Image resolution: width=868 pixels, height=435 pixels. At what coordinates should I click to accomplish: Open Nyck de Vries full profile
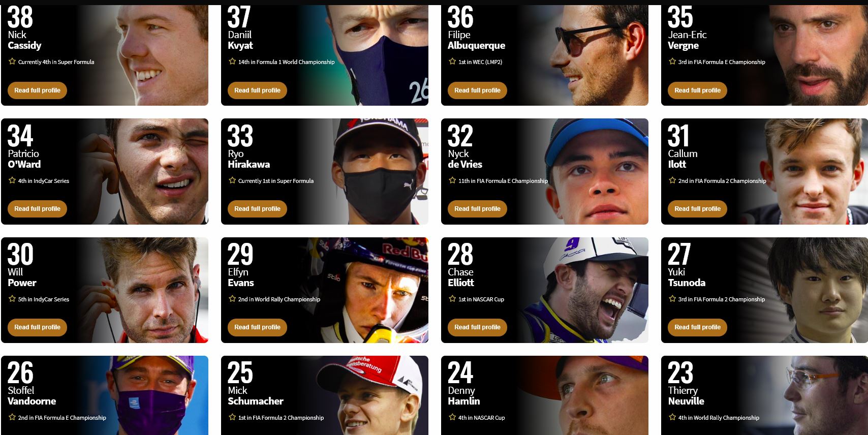[477, 209]
